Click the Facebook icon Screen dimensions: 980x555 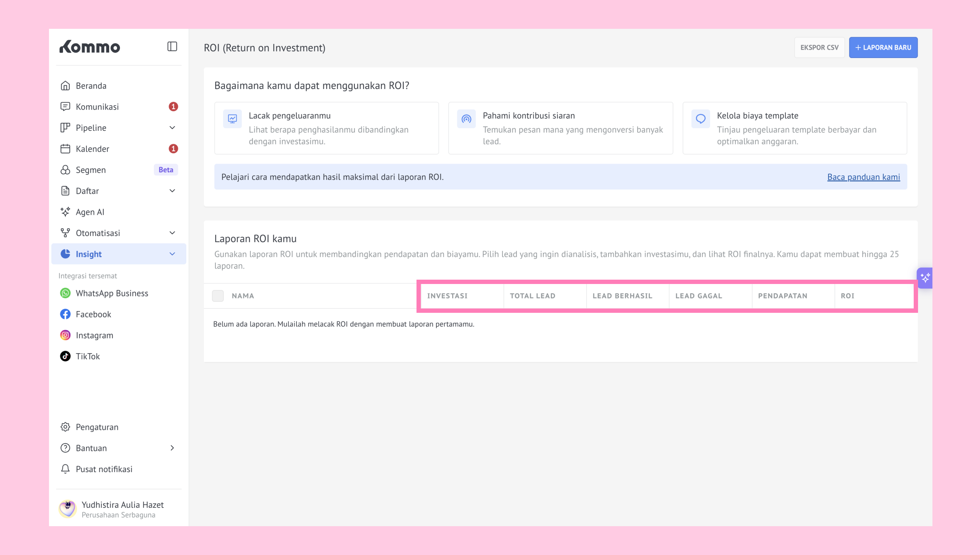click(x=65, y=314)
